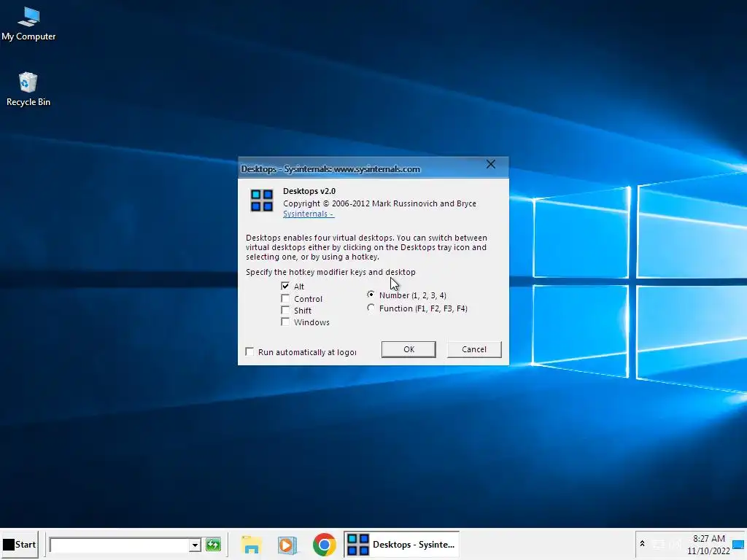This screenshot has width=747, height=560.
Task: Open the Sysinternals hyperlink
Action: 309,214
